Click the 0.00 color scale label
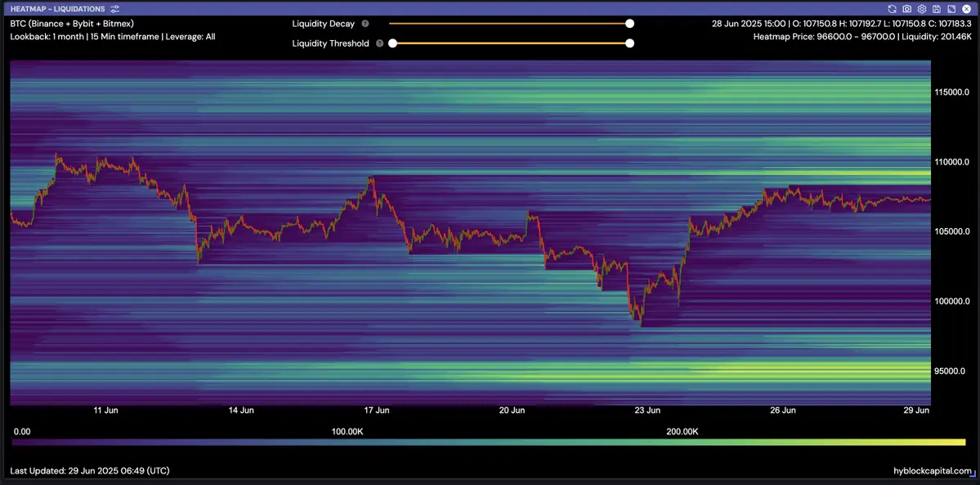This screenshot has height=485, width=980. [x=21, y=432]
